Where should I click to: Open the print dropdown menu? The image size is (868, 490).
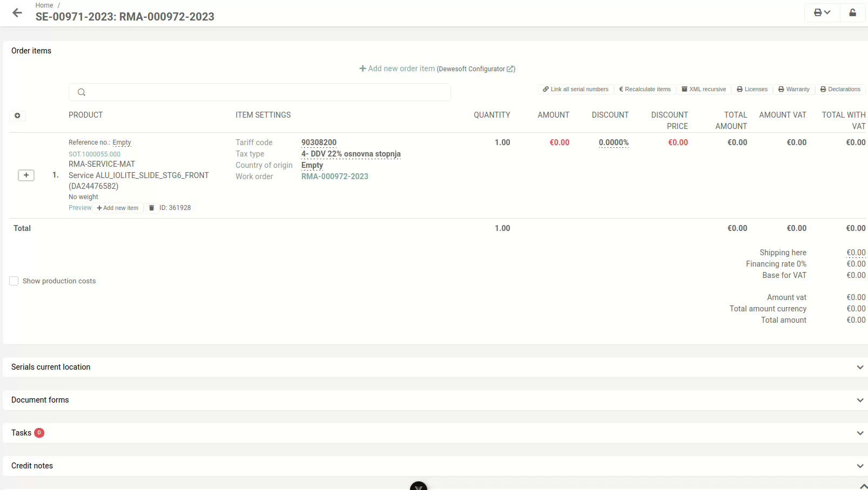[x=822, y=12]
